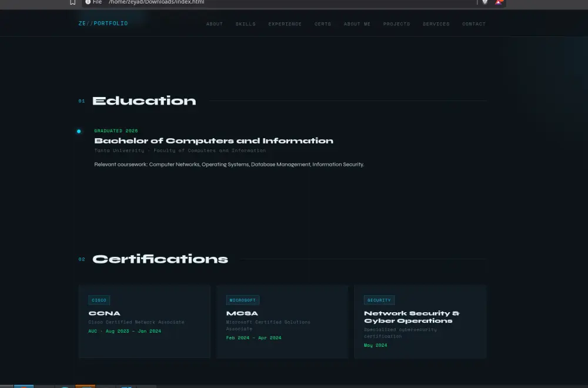Click the ZE//PORTFOLIO logo
588x388 pixels.
103,24
